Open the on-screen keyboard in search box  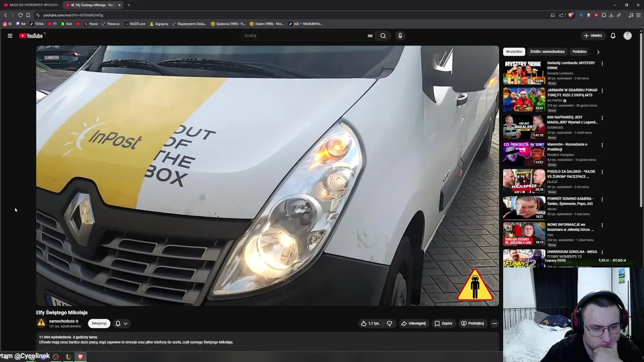370,36
